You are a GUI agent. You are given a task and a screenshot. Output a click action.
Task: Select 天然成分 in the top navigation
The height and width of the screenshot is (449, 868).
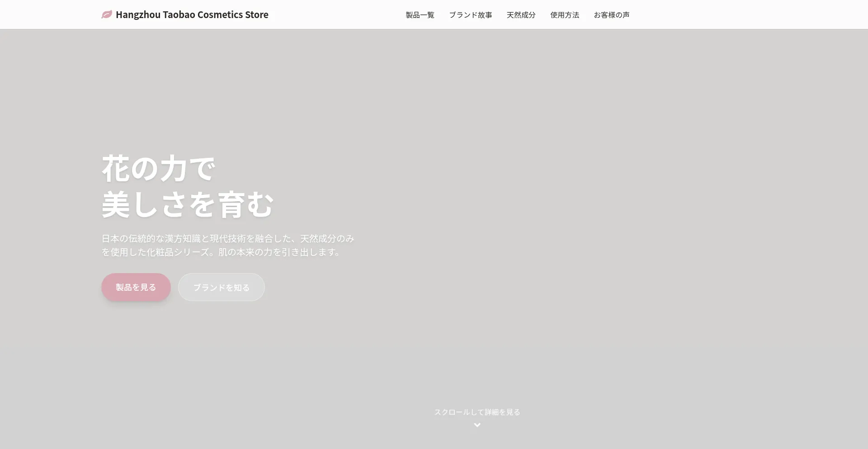(x=521, y=15)
